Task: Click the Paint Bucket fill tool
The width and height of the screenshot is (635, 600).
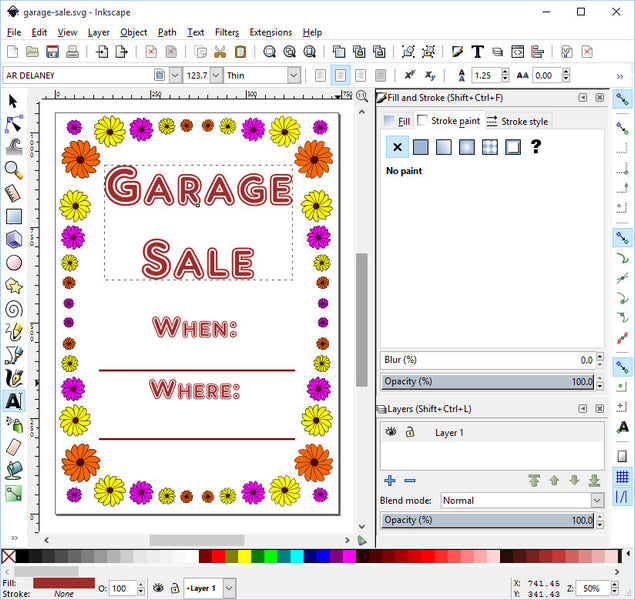Action: 14,469
